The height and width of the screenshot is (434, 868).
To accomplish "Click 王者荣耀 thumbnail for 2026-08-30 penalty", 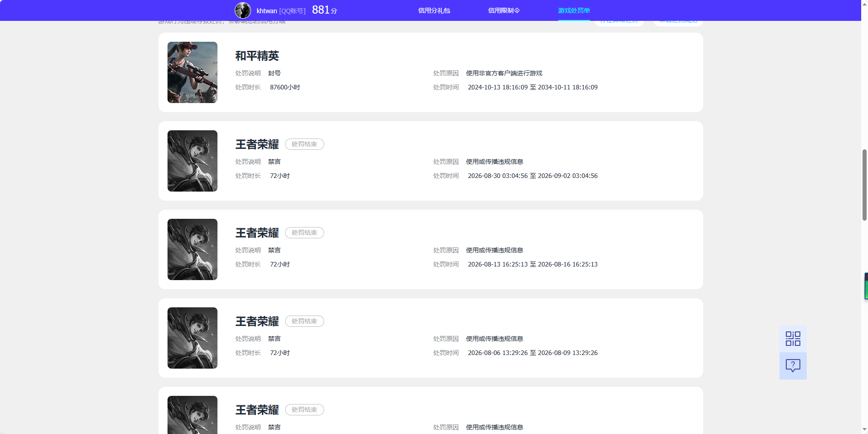I will [x=192, y=161].
